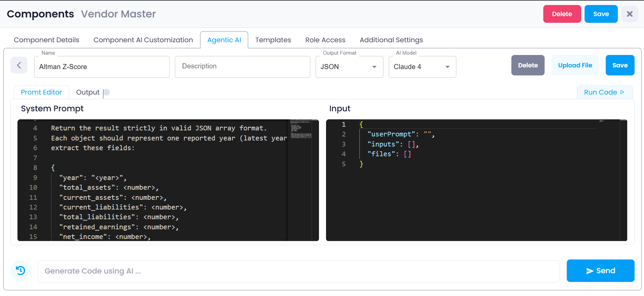Click the Output status indicator dot
The height and width of the screenshot is (296, 644).
[x=107, y=92]
